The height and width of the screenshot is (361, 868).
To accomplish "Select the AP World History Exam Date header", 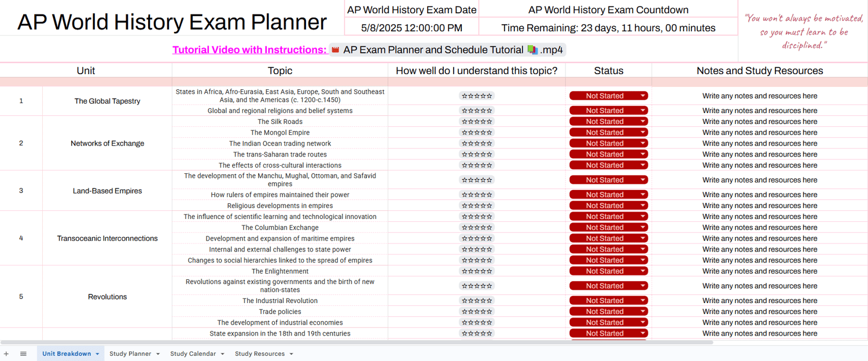I will (411, 10).
